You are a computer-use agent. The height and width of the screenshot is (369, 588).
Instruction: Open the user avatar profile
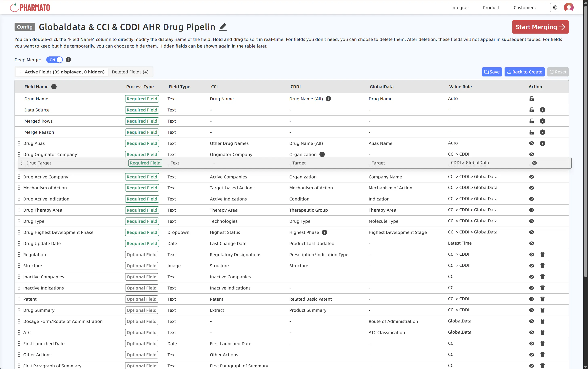pyautogui.click(x=569, y=7)
